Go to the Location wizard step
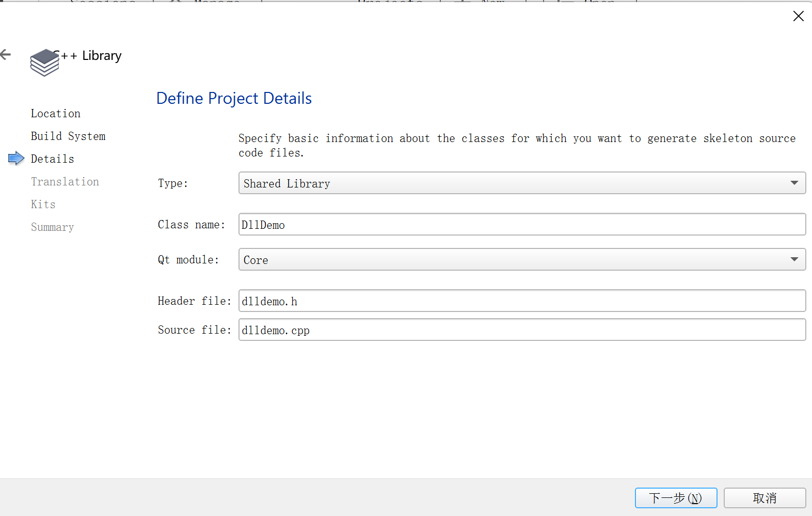Image resolution: width=812 pixels, height=516 pixels. point(56,114)
